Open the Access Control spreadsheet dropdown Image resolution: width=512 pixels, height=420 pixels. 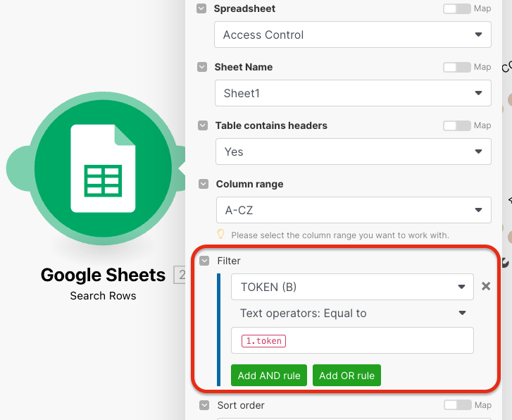pos(353,35)
